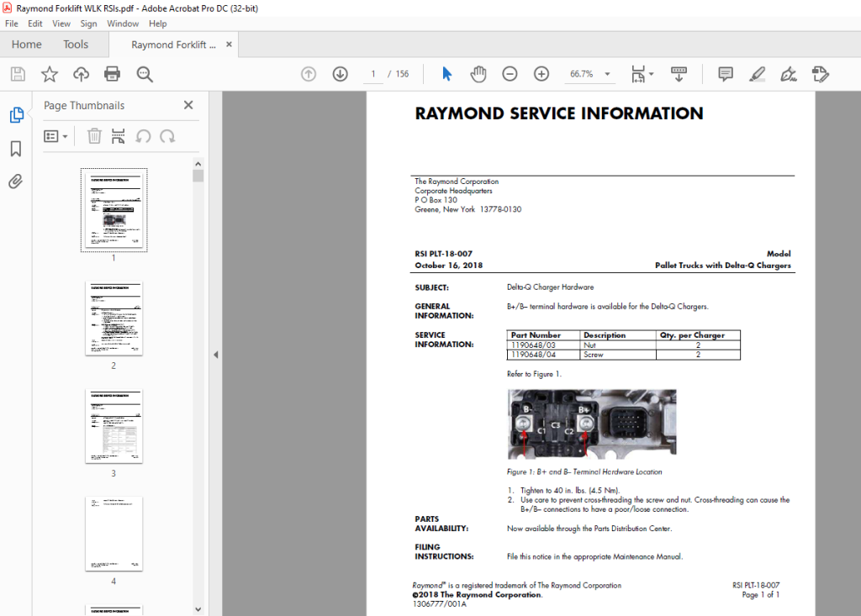Open the Help menu

157,24
